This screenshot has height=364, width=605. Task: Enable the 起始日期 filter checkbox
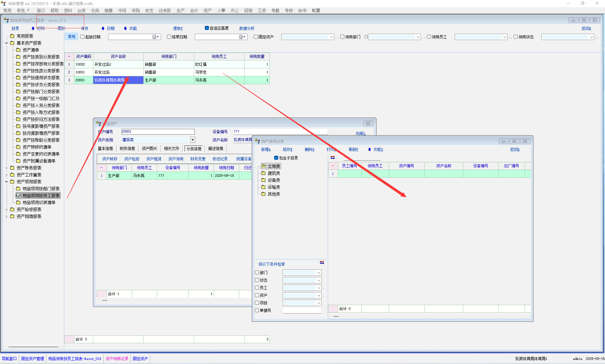[x=82, y=37]
